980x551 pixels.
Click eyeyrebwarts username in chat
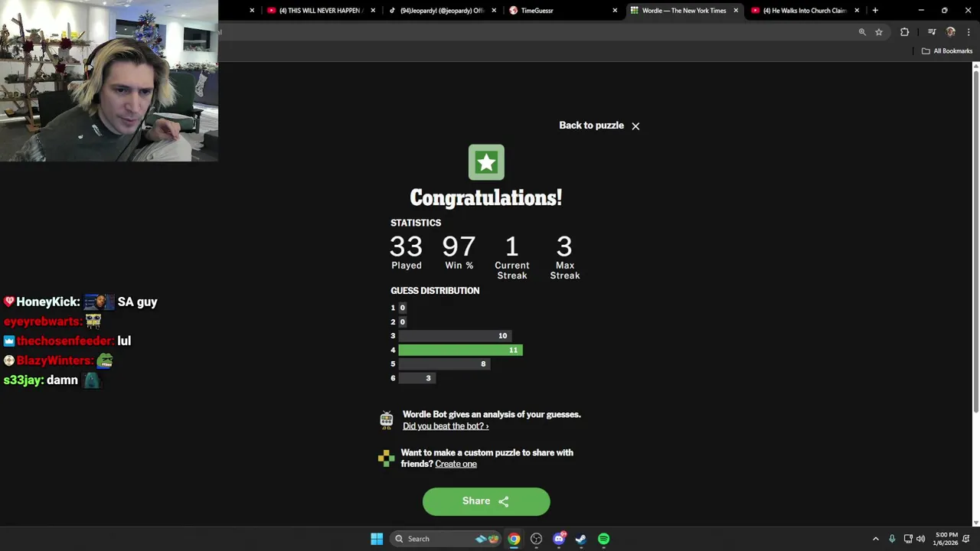(42, 321)
